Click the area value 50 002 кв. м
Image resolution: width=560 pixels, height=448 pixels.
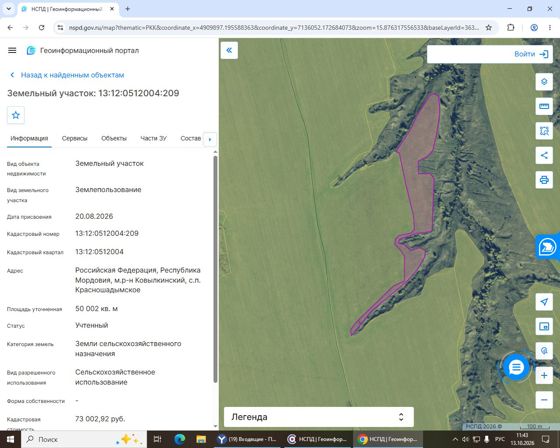[x=96, y=309]
